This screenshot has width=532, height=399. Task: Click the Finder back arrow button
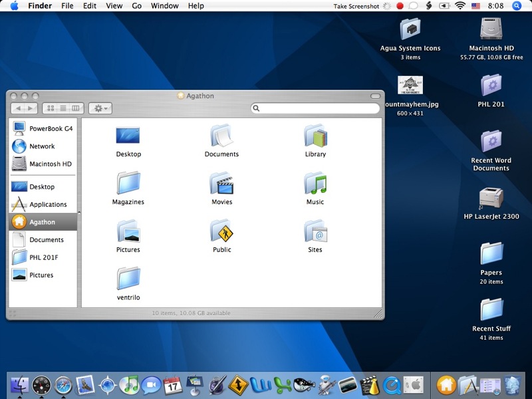pyautogui.click(x=19, y=108)
